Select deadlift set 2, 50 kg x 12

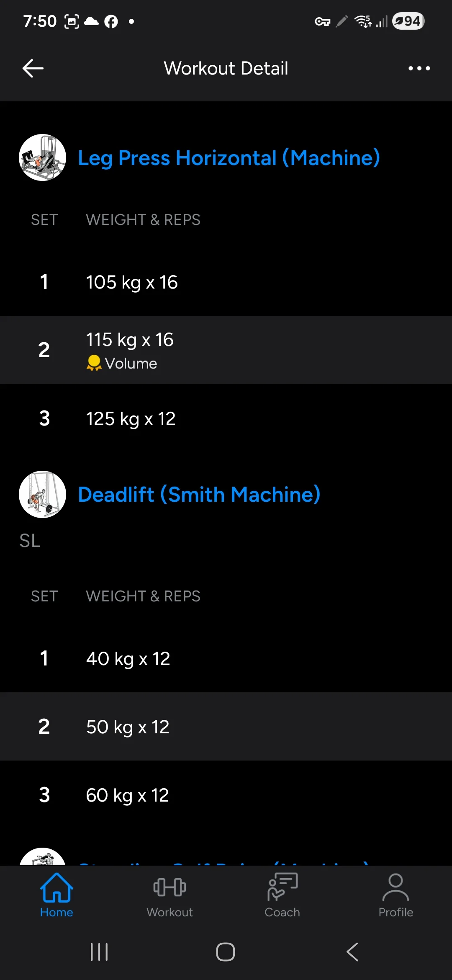226,727
